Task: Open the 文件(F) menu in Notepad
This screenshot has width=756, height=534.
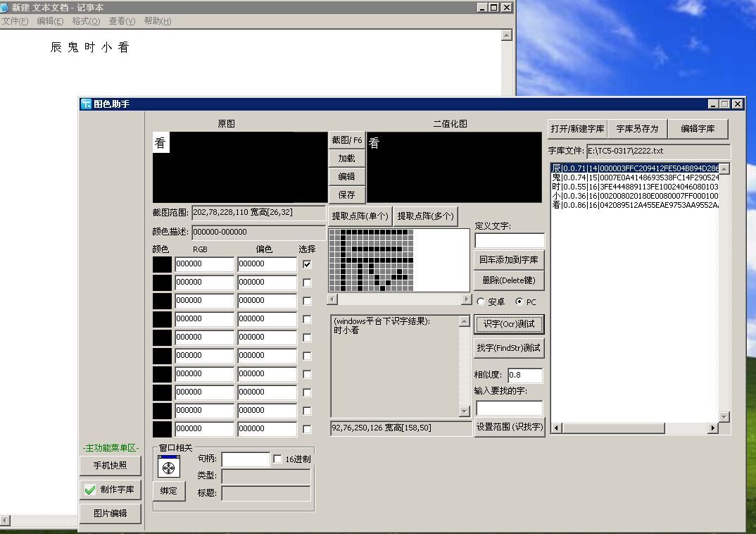Action: [x=15, y=20]
